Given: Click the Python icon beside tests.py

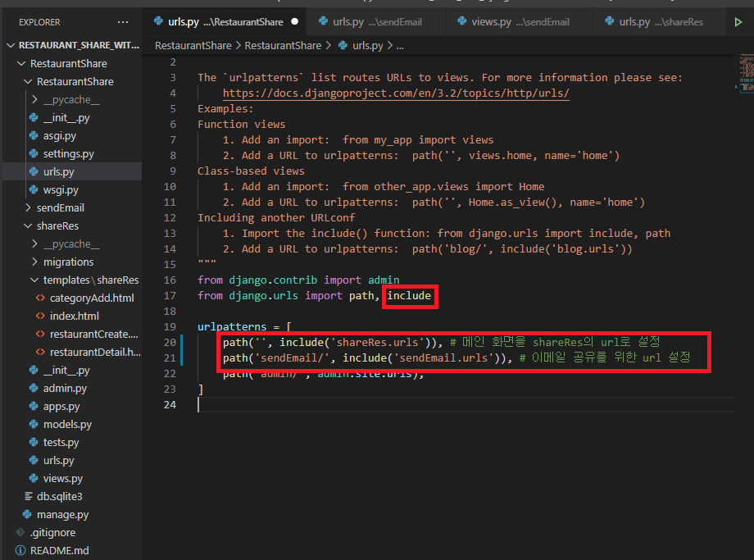Looking at the screenshot, I should [x=34, y=443].
